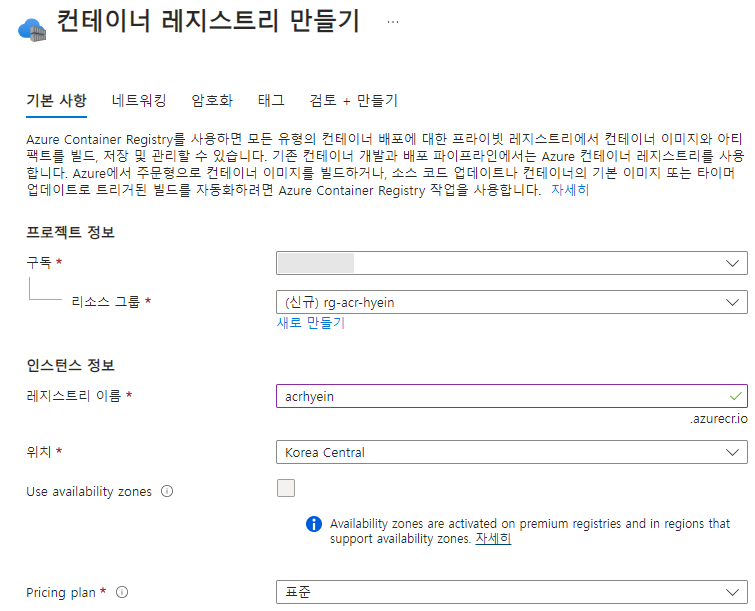
Task: Click the blue availability zones information icon
Action: click(x=314, y=524)
